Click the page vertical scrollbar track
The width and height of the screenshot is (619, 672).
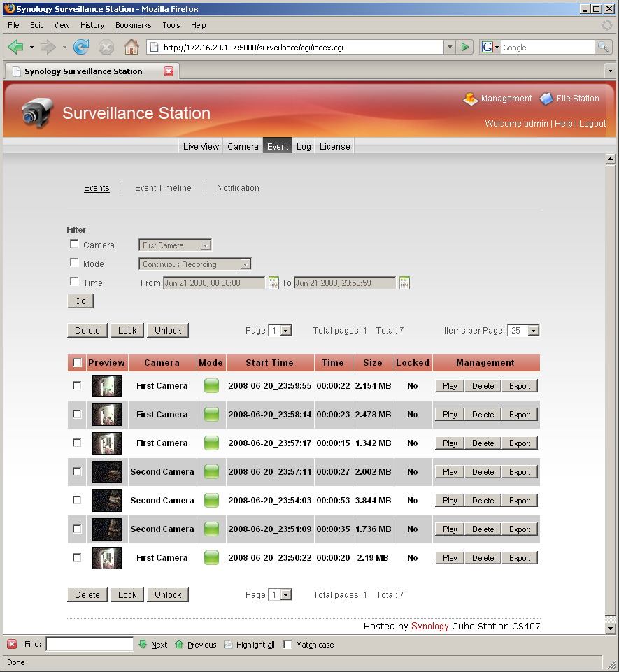click(611, 394)
